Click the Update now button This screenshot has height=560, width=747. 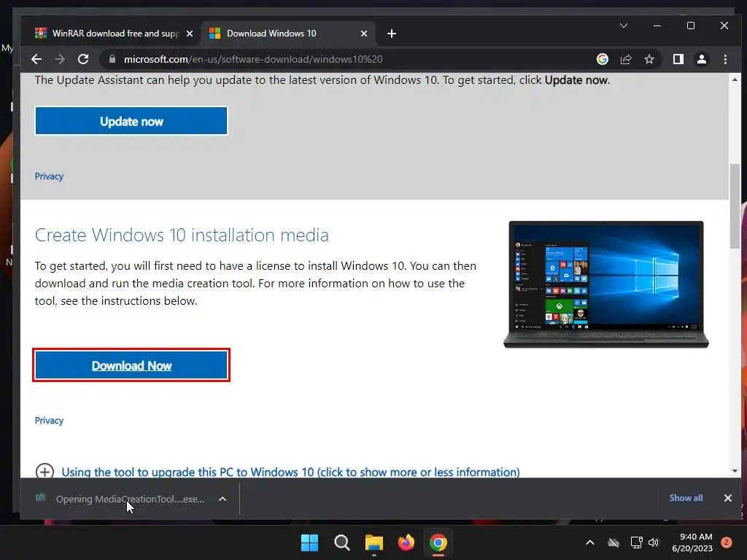click(131, 121)
